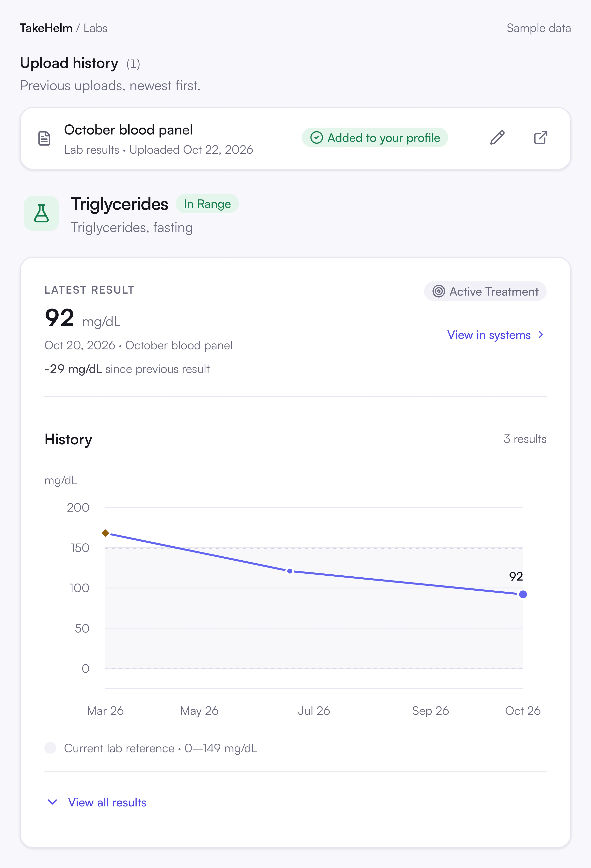Click the Oct 26 axis label

523,711
